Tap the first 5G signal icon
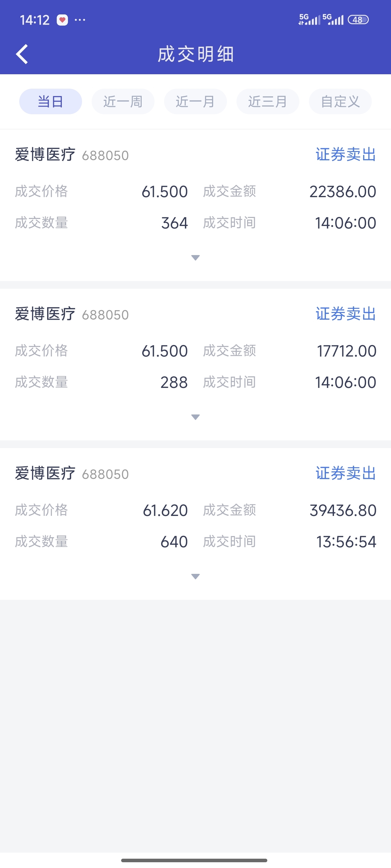Screen dimensions: 391x868 [x=309, y=20]
